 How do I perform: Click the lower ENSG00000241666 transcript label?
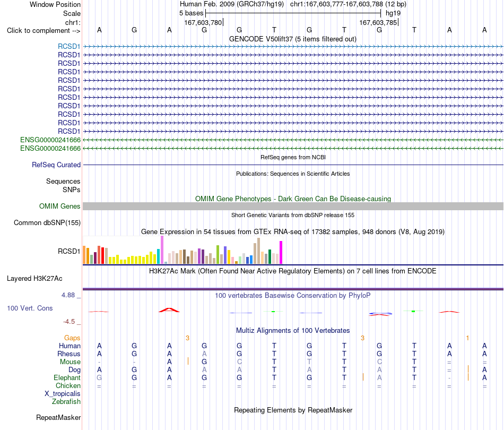click(x=50, y=148)
